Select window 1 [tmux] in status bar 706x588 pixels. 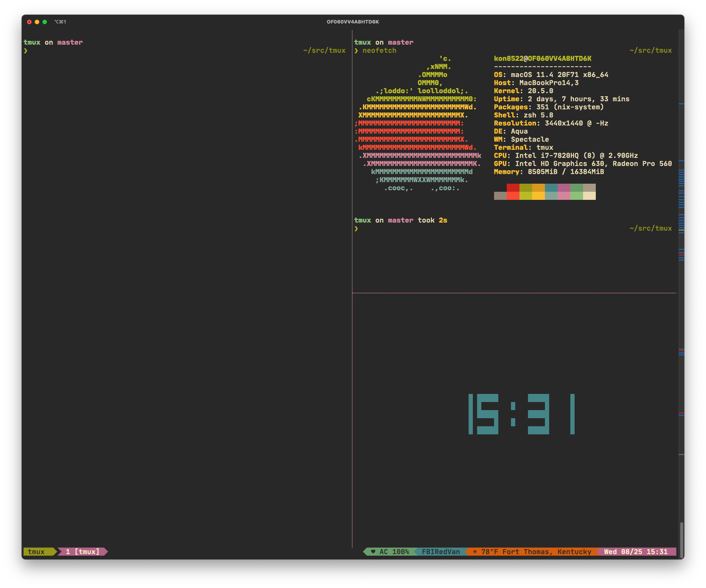pos(82,552)
